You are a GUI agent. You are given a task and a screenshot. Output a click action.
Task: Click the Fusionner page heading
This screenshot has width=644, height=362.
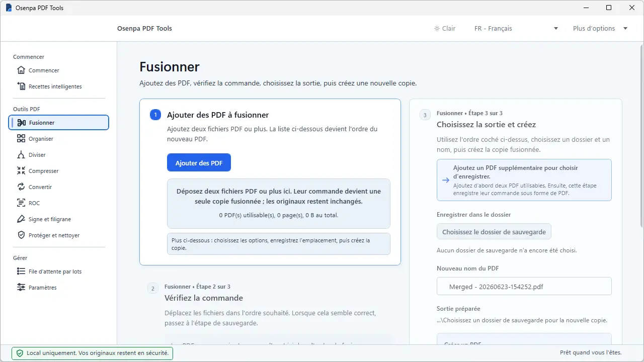click(170, 67)
